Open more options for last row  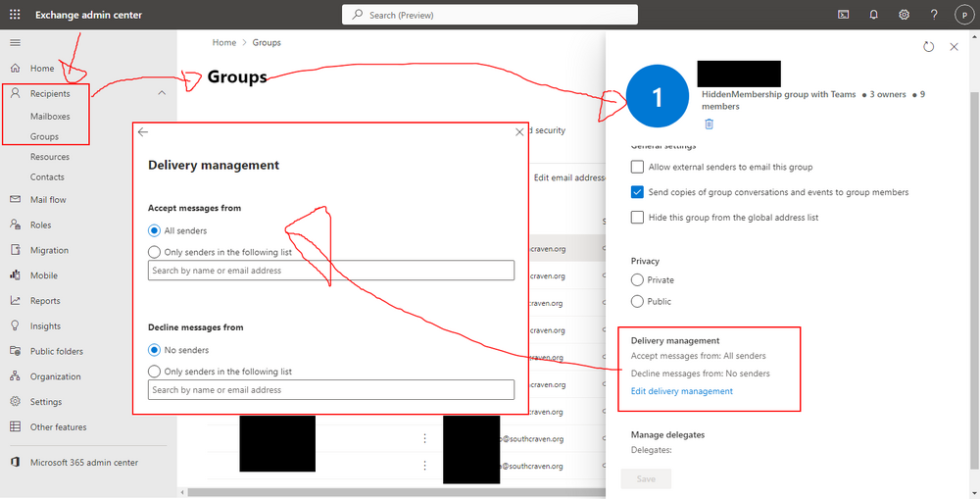pyautogui.click(x=425, y=466)
